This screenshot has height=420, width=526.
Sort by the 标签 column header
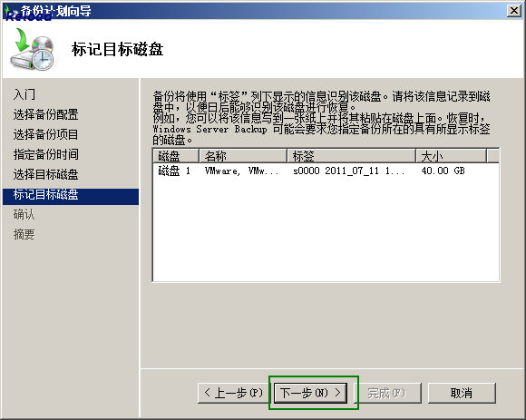point(352,156)
